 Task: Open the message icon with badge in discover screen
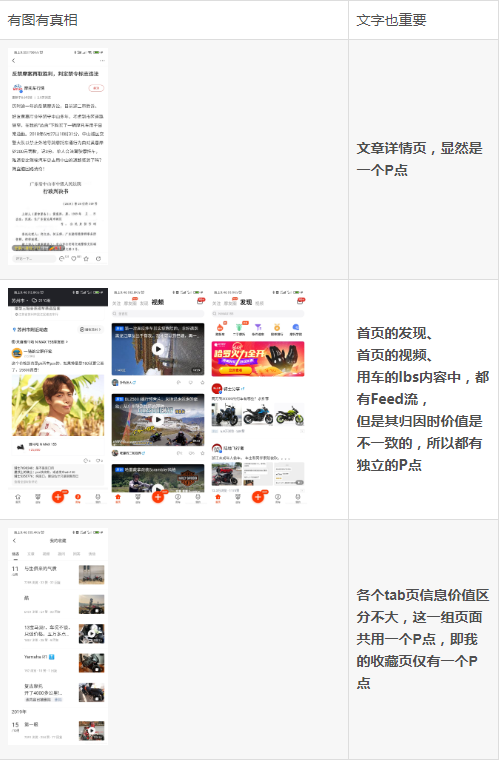(301, 301)
